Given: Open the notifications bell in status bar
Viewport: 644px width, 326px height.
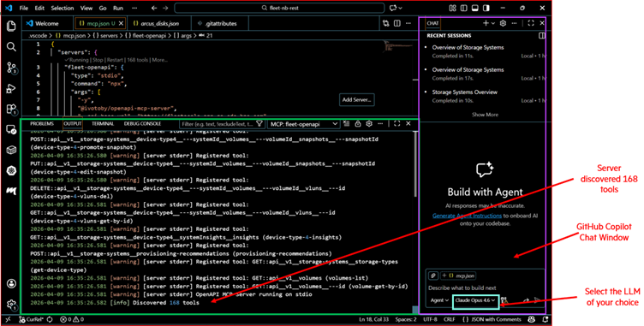Looking at the screenshot, I should [x=545, y=319].
